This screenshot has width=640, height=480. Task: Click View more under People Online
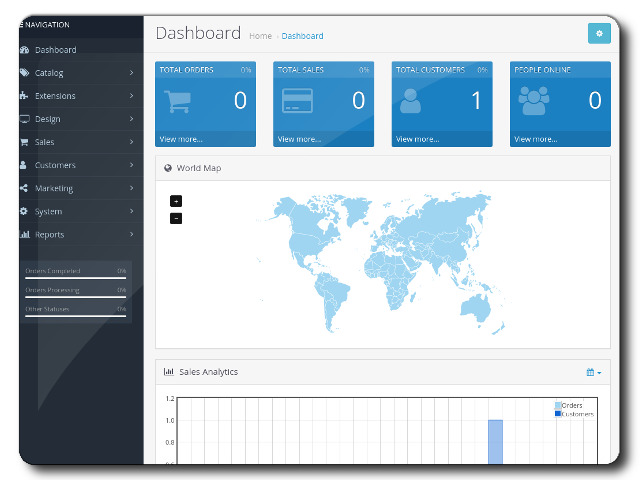click(534, 139)
